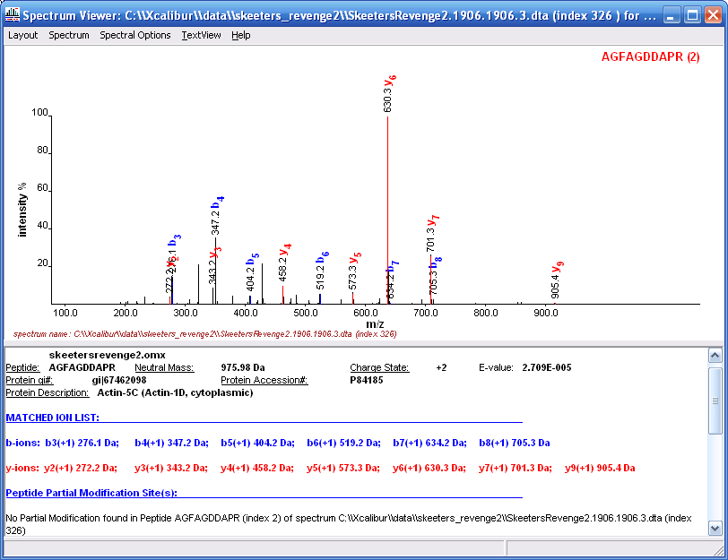This screenshot has height=560, width=728.
Task: Maximize the Spectrum Viewer window
Action: point(692,15)
